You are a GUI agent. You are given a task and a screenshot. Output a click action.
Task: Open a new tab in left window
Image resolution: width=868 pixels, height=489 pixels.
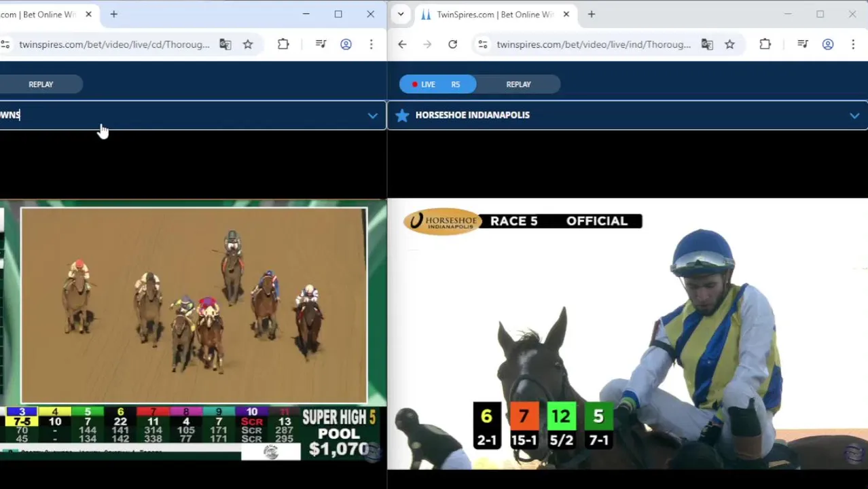coord(114,14)
